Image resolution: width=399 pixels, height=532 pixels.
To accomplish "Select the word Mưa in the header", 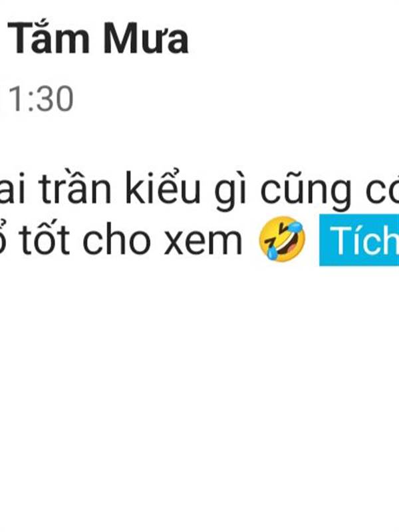I will click(x=146, y=40).
